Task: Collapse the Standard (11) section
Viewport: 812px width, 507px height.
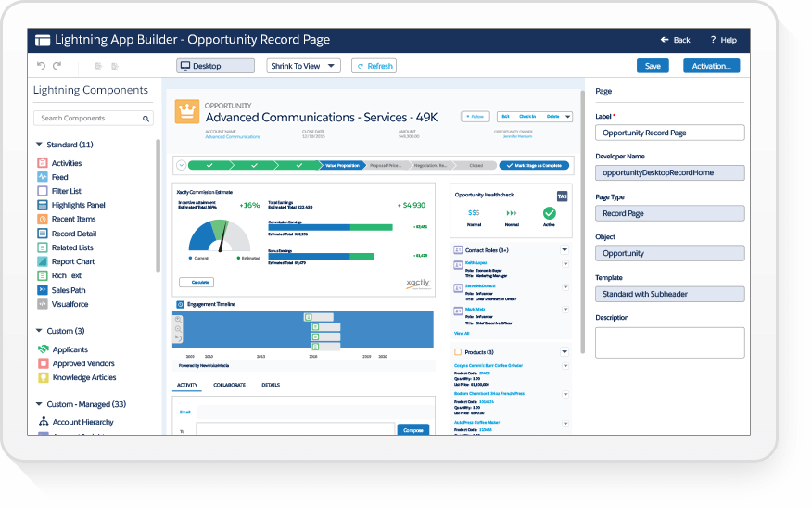Action: point(39,144)
